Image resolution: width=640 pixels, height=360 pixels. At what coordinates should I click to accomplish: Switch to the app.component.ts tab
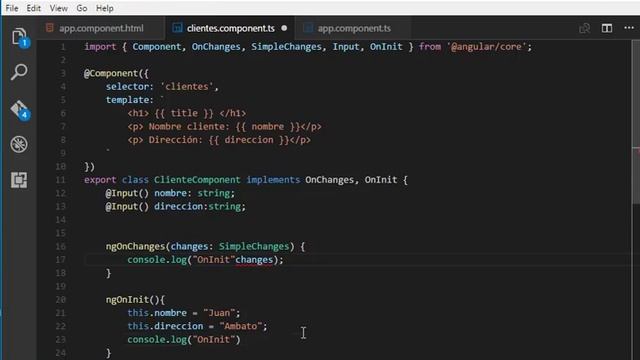click(354, 28)
